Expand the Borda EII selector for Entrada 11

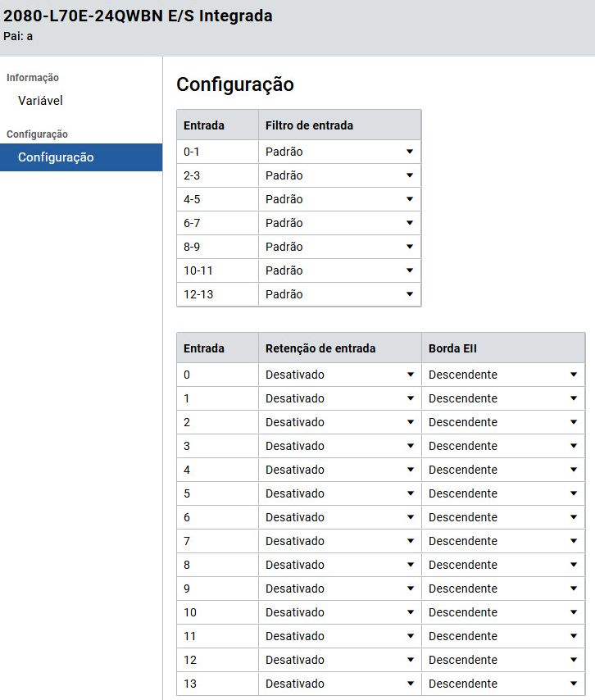503,636
